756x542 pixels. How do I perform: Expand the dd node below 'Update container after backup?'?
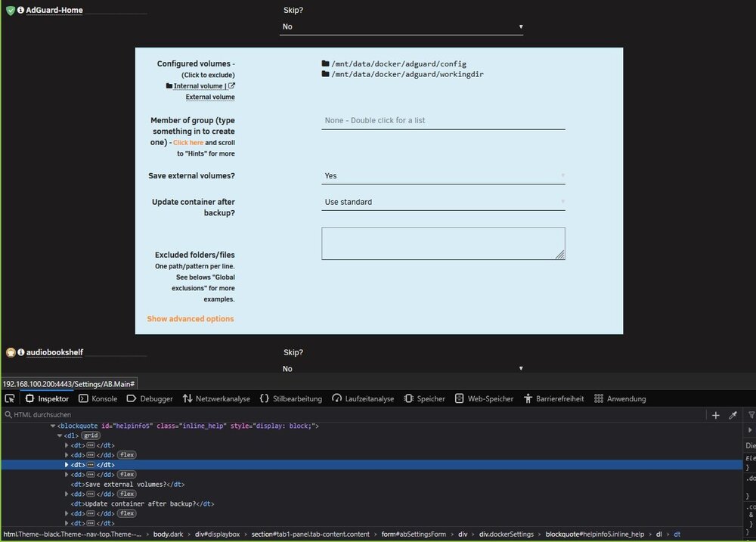(x=67, y=513)
